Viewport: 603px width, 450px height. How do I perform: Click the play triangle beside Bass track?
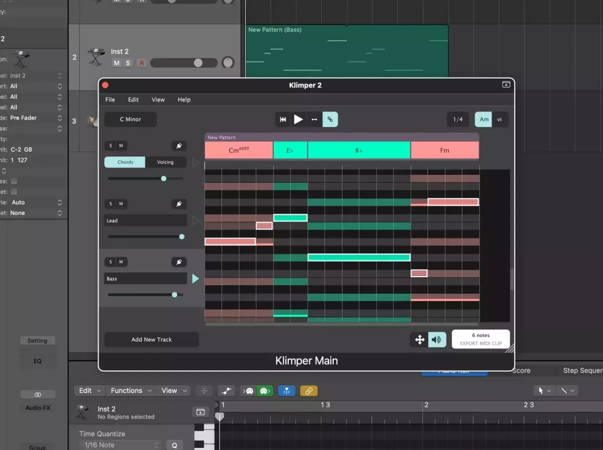(195, 279)
